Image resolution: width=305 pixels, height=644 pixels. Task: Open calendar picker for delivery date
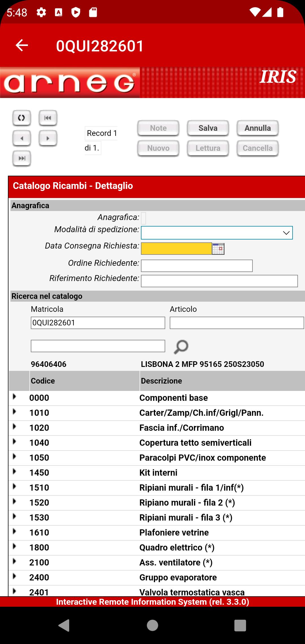[218, 249]
